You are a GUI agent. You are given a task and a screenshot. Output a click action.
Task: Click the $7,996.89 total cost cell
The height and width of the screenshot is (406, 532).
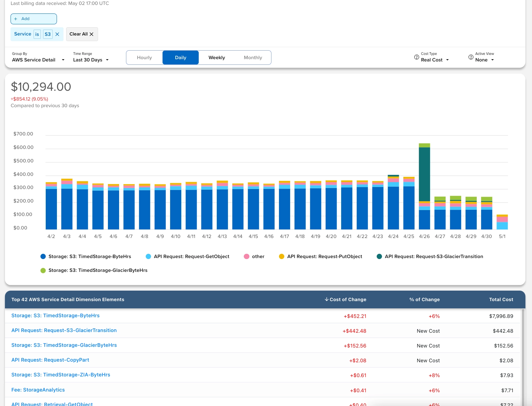(501, 316)
